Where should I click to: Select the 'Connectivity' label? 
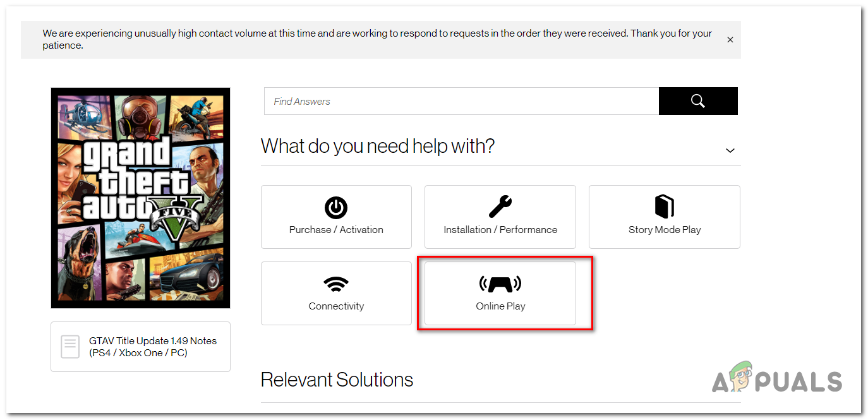click(336, 306)
